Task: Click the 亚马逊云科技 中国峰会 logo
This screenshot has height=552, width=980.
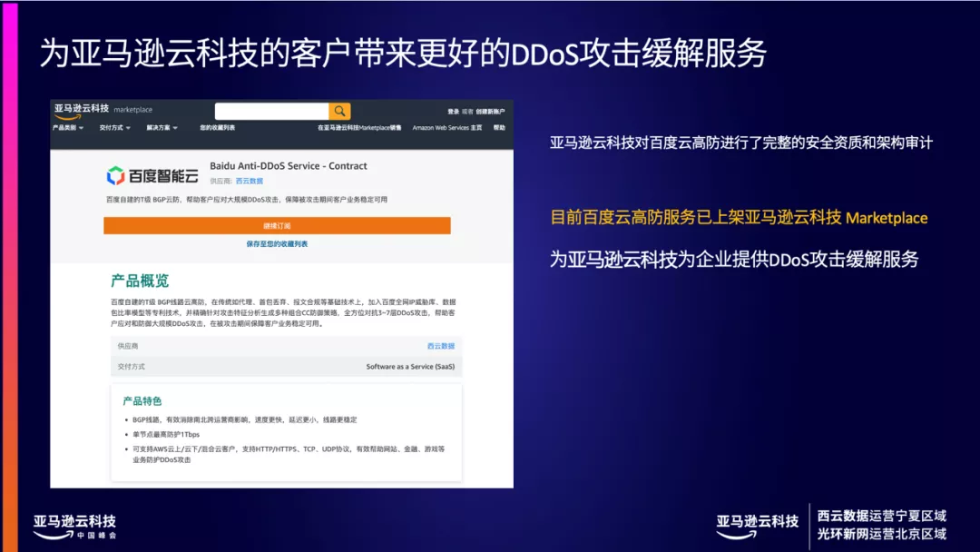Action: [x=75, y=527]
